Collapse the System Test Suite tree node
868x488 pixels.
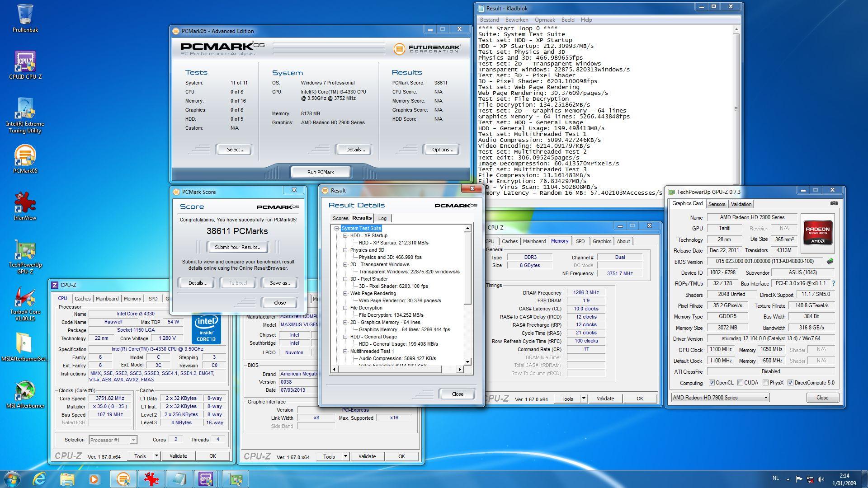pyautogui.click(x=336, y=229)
